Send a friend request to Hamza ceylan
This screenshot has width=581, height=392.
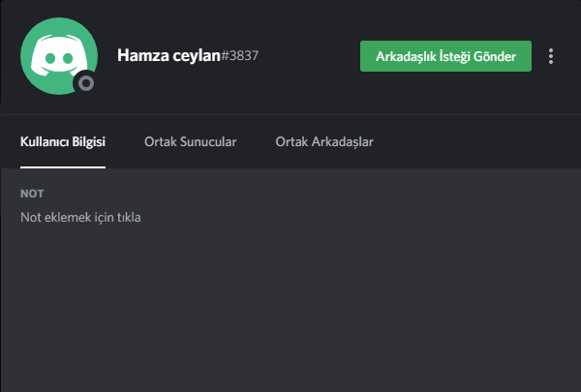(x=445, y=56)
